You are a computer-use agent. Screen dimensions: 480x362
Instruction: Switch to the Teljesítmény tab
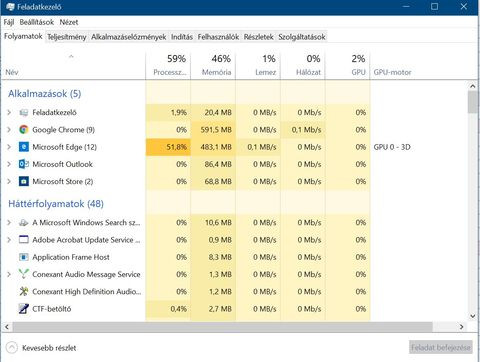(x=67, y=37)
